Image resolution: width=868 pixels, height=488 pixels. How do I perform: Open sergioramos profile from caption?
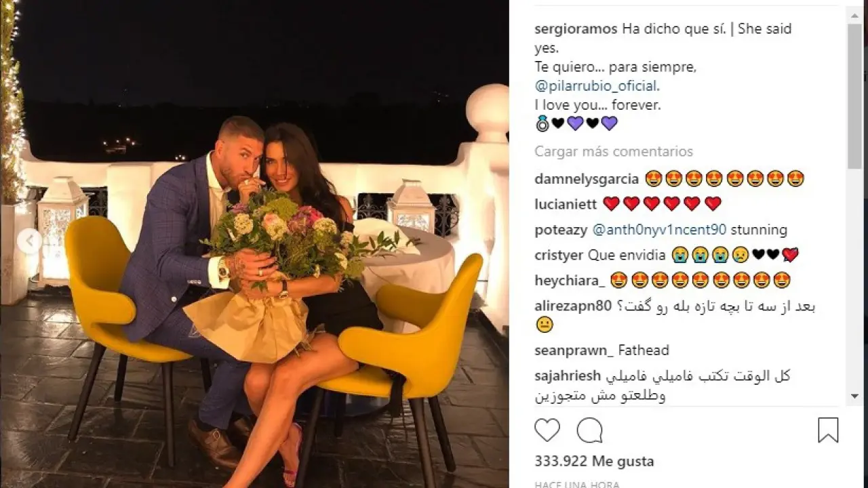[x=576, y=29]
